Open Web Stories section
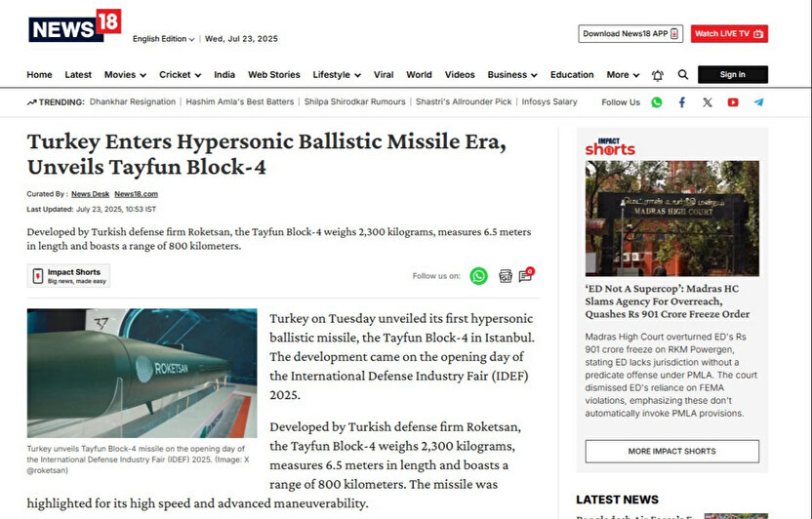The width and height of the screenshot is (812, 519). (x=274, y=75)
